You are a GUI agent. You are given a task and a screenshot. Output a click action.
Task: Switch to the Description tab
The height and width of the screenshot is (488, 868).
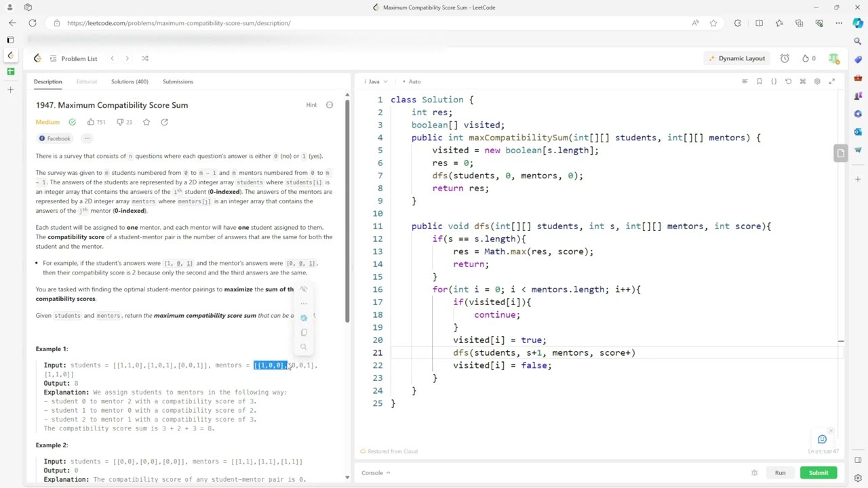(48, 81)
